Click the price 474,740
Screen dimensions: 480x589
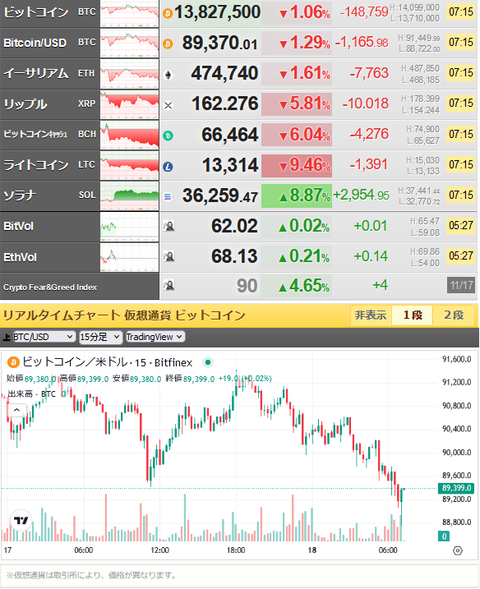point(225,73)
